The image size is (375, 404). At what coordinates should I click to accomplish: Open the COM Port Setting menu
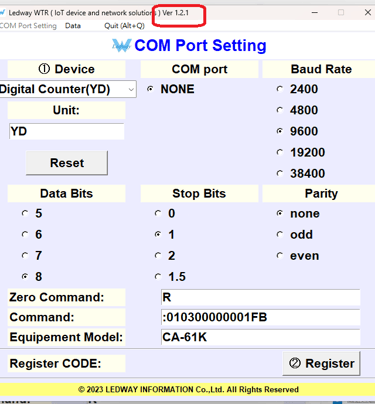tap(28, 26)
